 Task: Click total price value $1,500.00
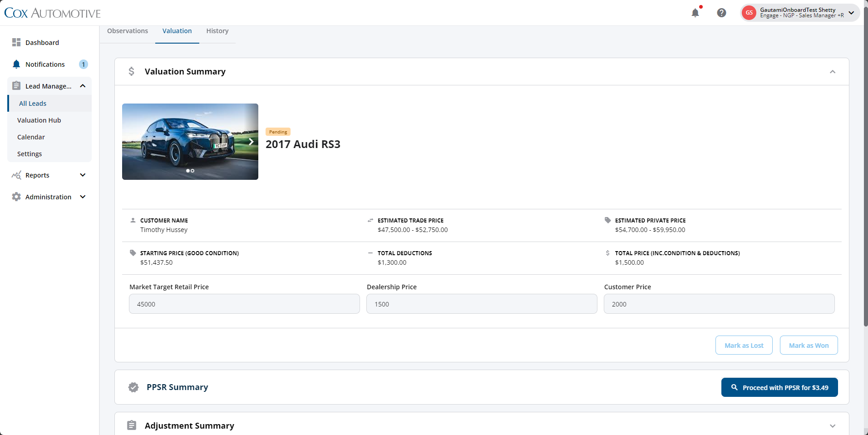[x=629, y=262]
